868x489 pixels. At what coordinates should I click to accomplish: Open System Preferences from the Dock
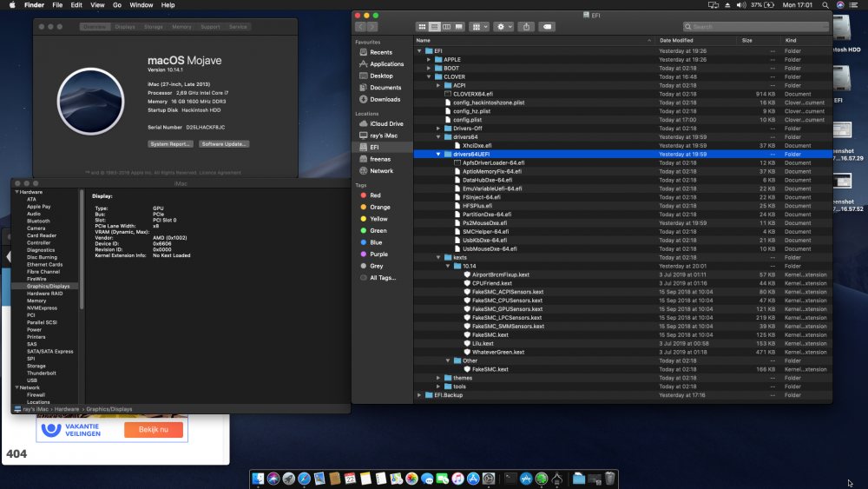click(x=488, y=479)
